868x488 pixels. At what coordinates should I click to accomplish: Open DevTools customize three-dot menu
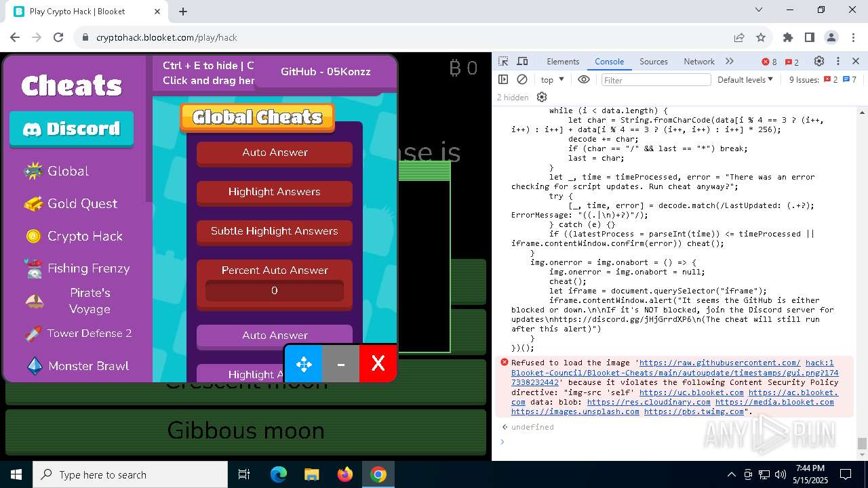[837, 61]
